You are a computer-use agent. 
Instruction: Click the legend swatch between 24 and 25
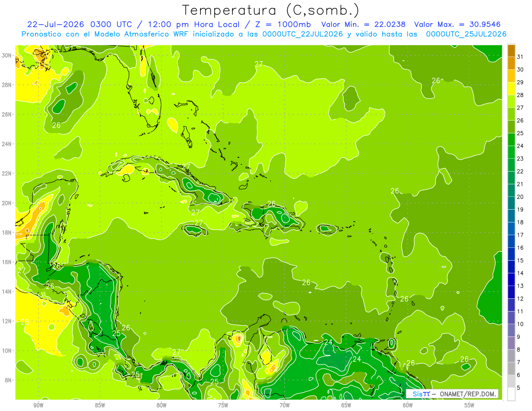[511, 140]
